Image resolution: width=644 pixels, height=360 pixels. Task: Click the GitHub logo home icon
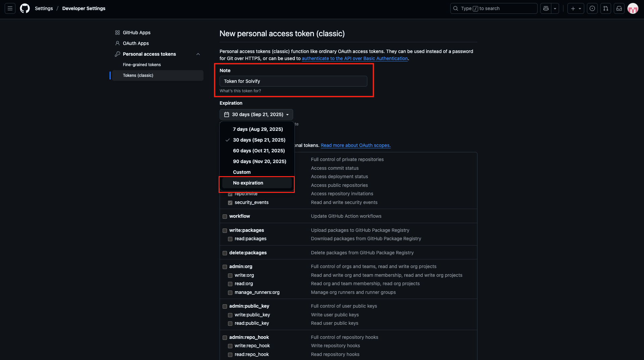coord(25,8)
